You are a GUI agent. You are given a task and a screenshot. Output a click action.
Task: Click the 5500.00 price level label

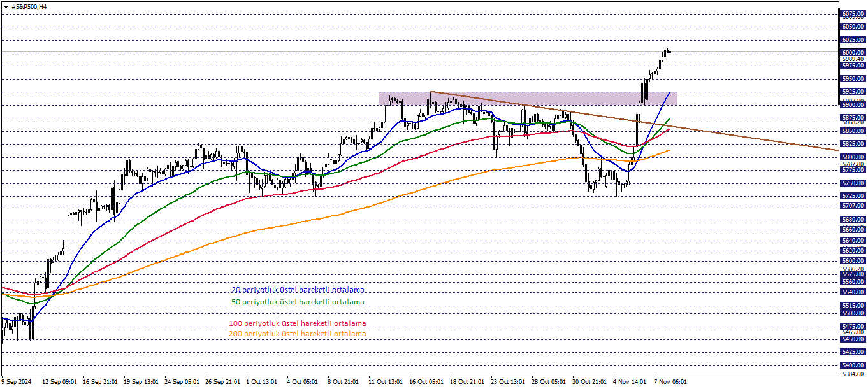[x=853, y=313]
